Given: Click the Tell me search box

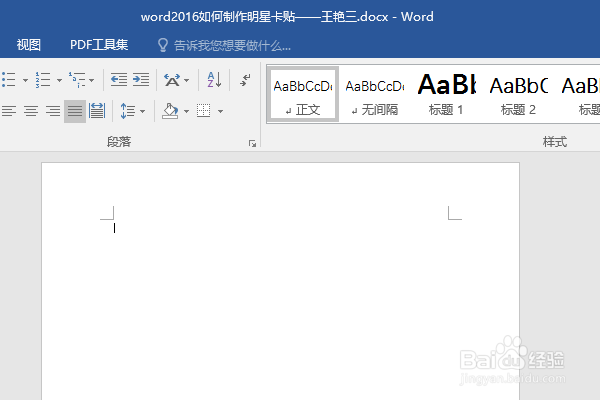Looking at the screenshot, I should [232, 46].
